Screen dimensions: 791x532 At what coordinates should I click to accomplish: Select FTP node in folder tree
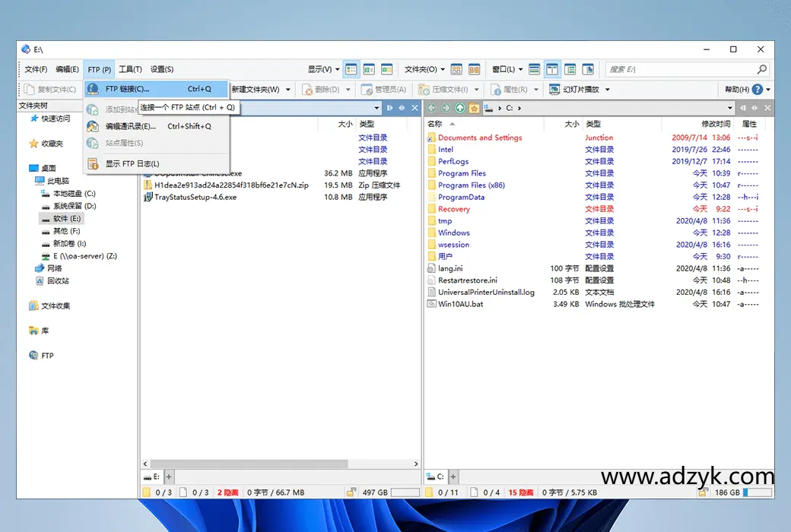(x=41, y=356)
